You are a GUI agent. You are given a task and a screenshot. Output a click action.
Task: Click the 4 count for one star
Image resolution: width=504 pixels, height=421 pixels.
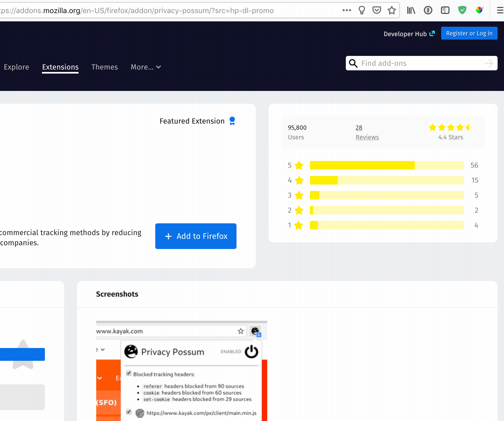pyautogui.click(x=476, y=225)
